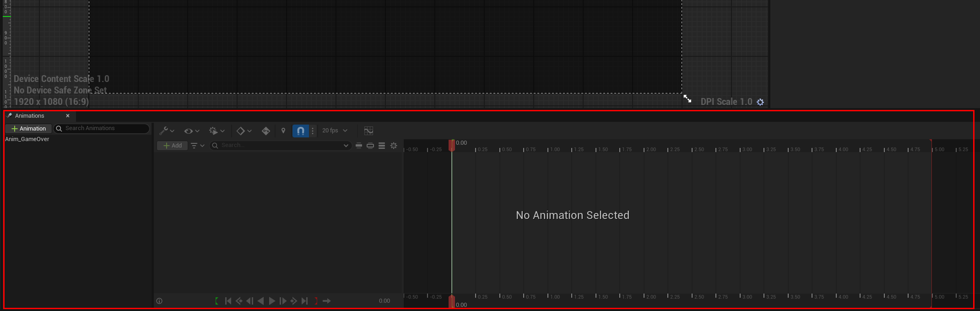Open the key options diamond menu
This screenshot has height=311, width=980.
tap(244, 131)
